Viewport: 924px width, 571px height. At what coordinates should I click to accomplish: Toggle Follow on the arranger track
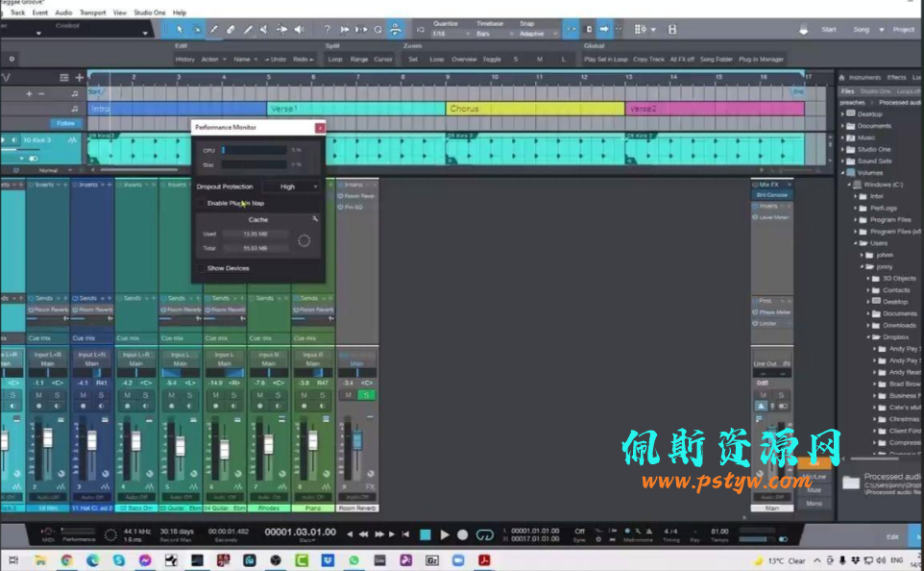[x=65, y=123]
